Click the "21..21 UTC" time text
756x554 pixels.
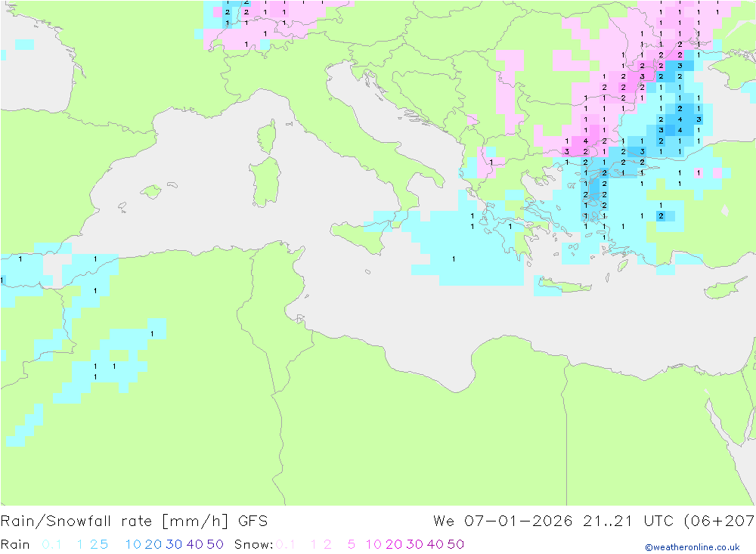(x=628, y=522)
